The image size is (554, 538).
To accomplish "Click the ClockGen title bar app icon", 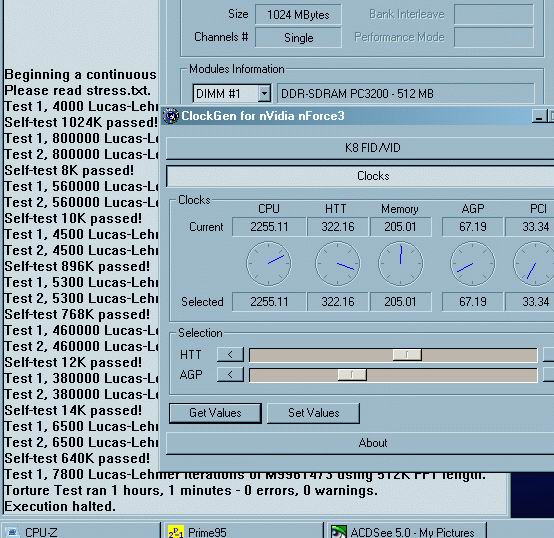I will click(x=171, y=116).
